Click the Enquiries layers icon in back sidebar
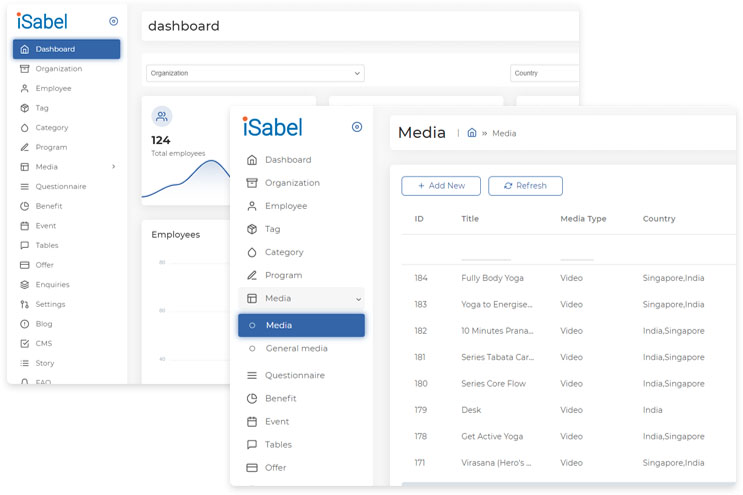The height and width of the screenshot is (495, 743). [x=25, y=285]
